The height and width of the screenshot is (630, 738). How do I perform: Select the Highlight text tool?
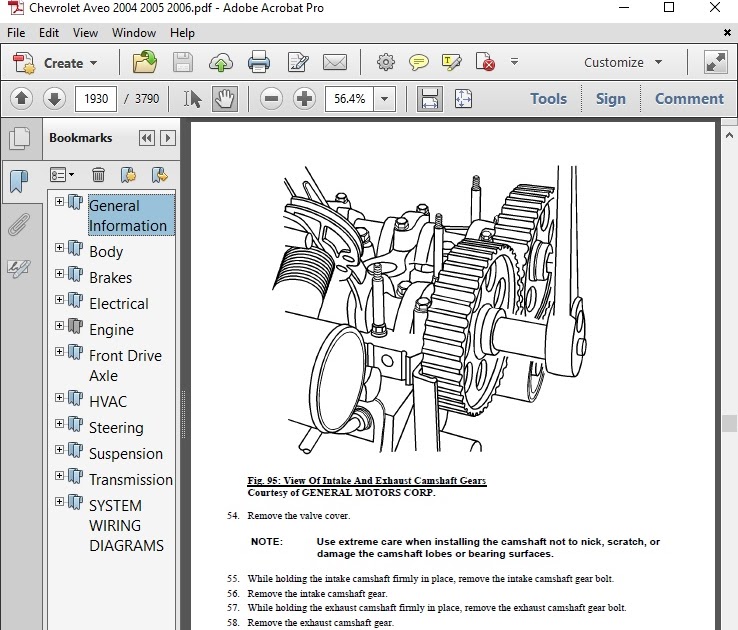pyautogui.click(x=451, y=62)
